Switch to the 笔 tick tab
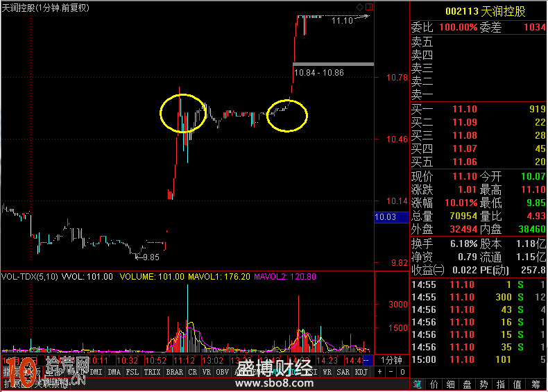The height and width of the screenshot is (392, 548). click(418, 384)
